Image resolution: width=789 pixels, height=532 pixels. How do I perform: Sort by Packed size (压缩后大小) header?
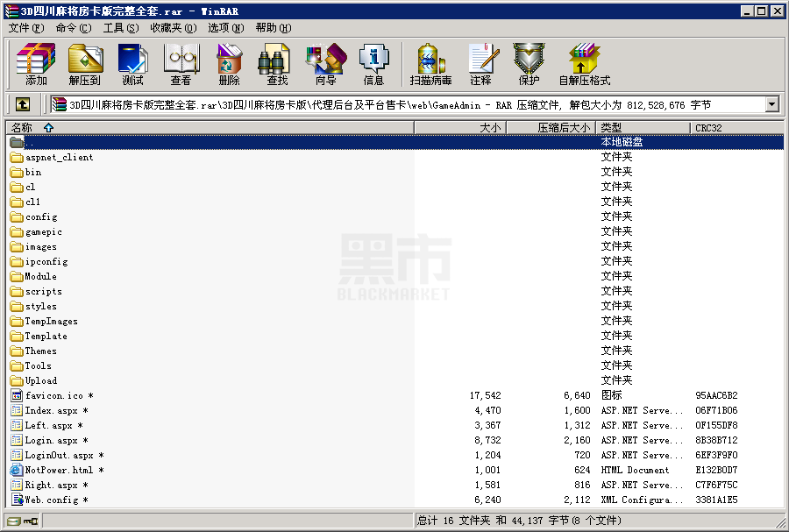coord(551,128)
